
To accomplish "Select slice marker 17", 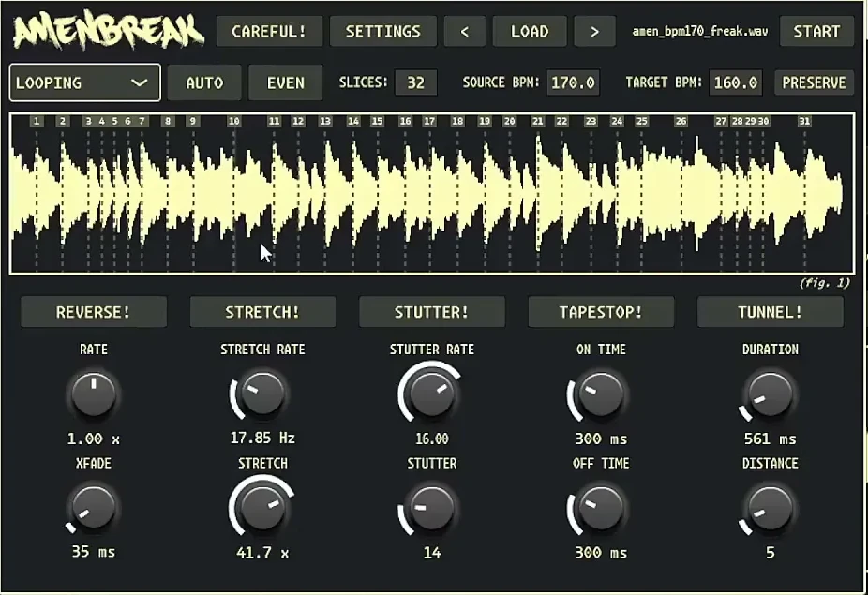I will pyautogui.click(x=429, y=121).
